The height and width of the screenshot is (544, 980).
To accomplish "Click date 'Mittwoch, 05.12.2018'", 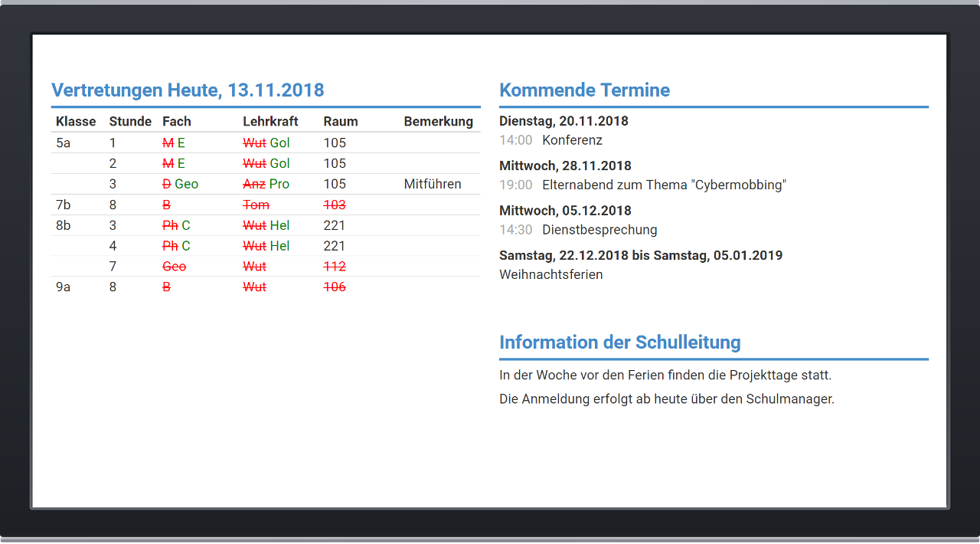I will 565,211.
